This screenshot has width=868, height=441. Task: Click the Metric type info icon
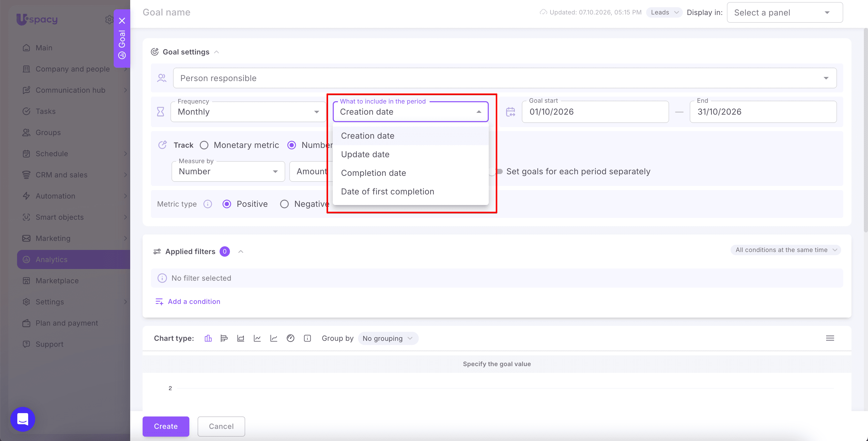[207, 204]
